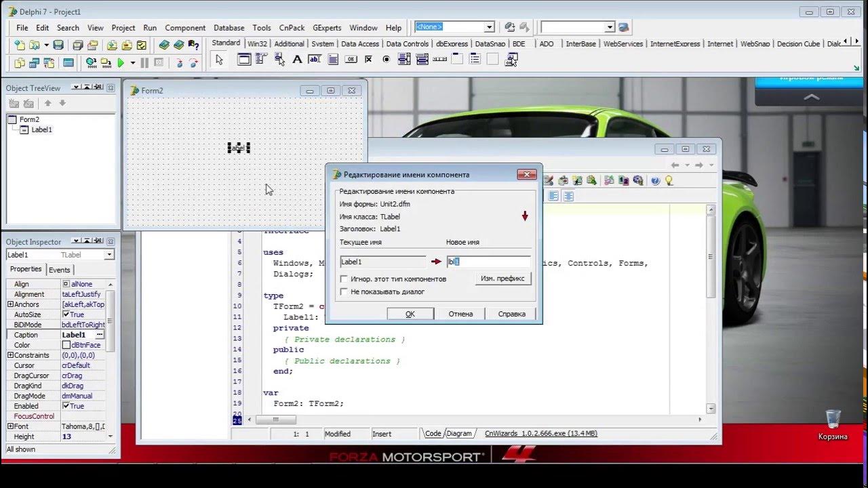Open the Run button dropdown arrow

(133, 63)
